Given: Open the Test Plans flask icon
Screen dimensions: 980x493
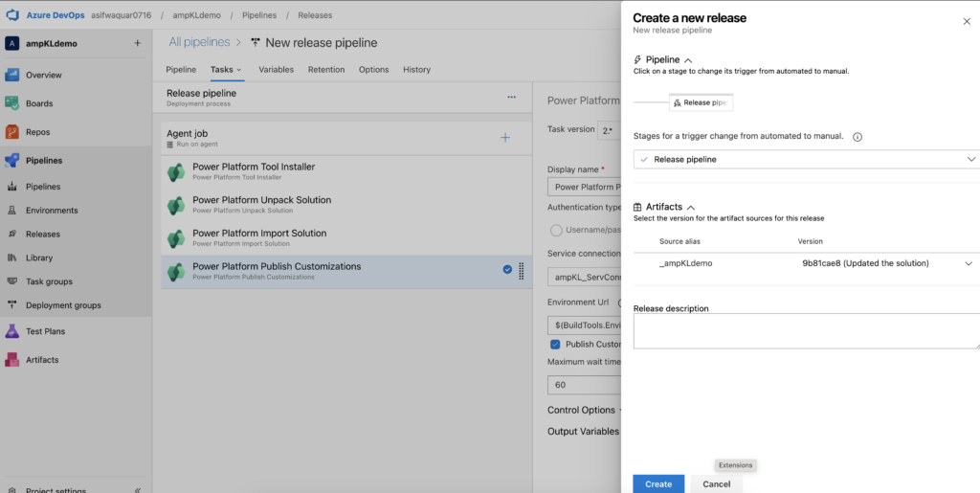Looking at the screenshot, I should coord(11,331).
